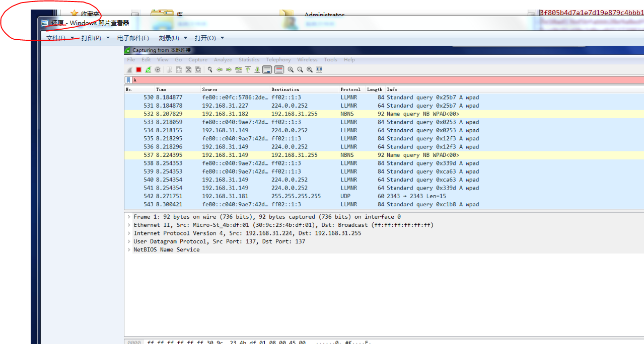The image size is (644, 344).
Task: Expand the Ethernet II tree row
Action: [x=129, y=225]
